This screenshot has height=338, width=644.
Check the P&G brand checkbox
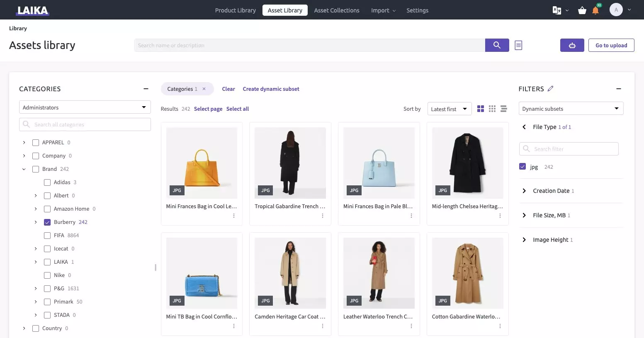point(47,289)
